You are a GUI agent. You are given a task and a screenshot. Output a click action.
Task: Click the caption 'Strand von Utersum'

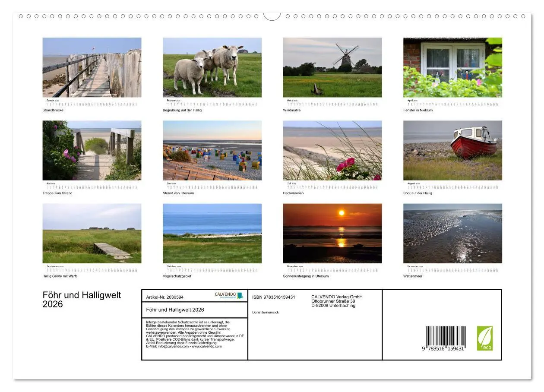coord(178,193)
